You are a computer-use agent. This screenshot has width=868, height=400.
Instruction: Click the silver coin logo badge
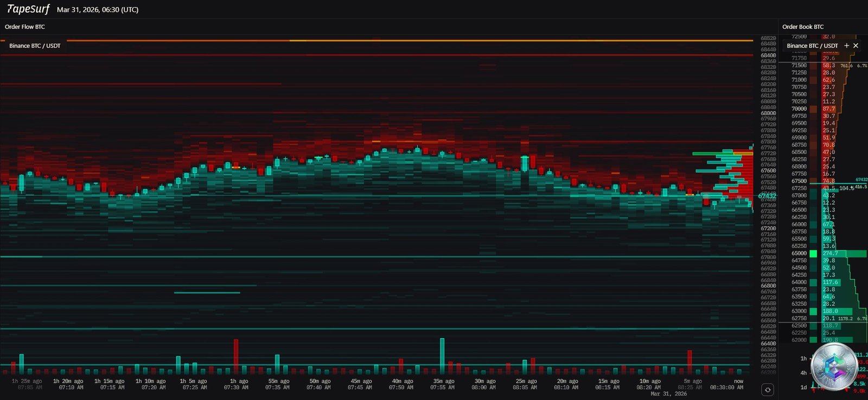(834, 367)
